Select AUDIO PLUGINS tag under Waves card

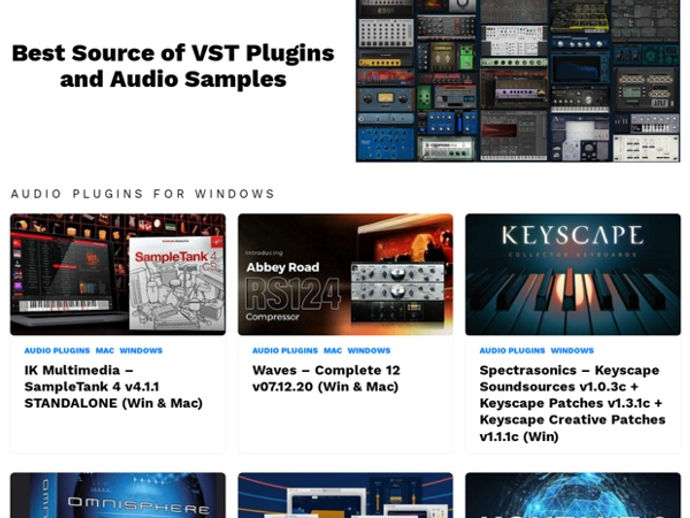click(285, 350)
